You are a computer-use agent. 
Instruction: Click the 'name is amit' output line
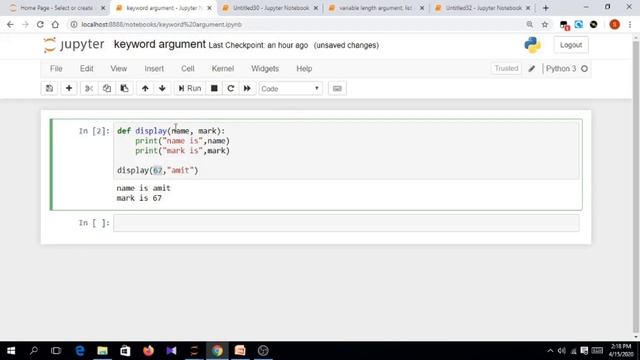click(144, 188)
